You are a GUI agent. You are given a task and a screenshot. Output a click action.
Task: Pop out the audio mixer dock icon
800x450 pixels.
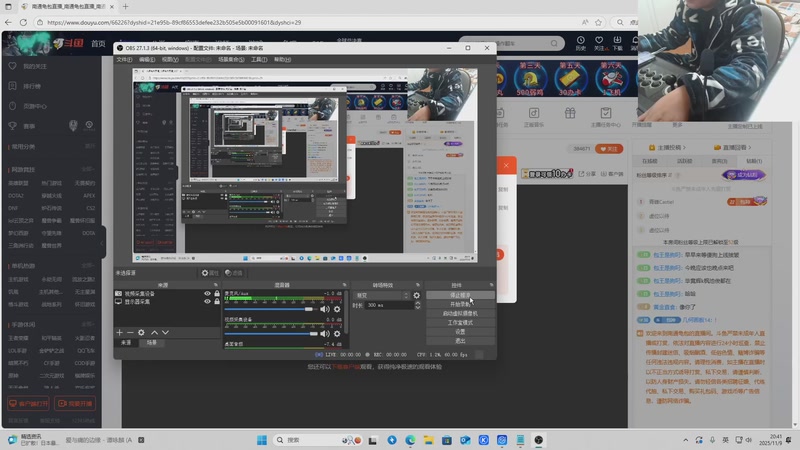[345, 285]
